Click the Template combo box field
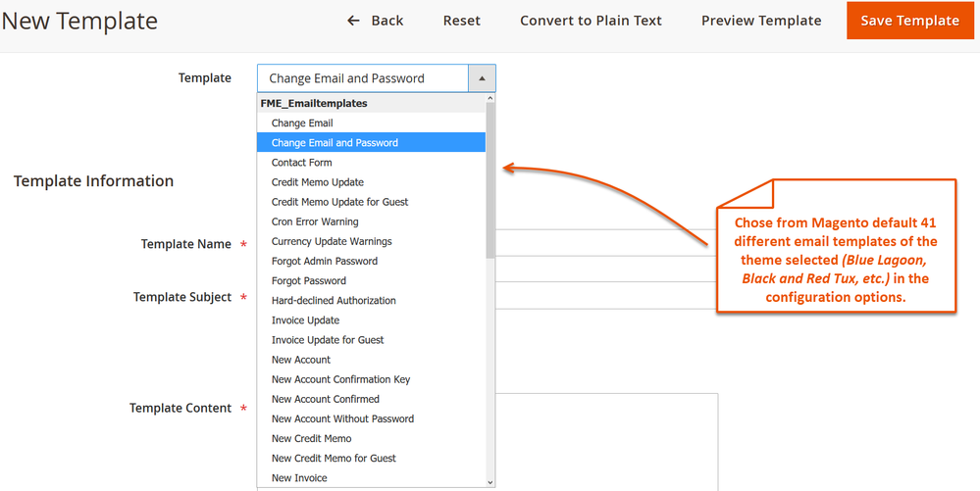 pyautogui.click(x=363, y=78)
